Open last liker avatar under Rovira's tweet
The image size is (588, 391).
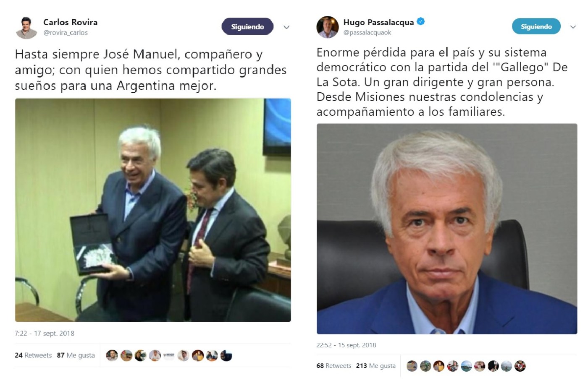click(226, 356)
